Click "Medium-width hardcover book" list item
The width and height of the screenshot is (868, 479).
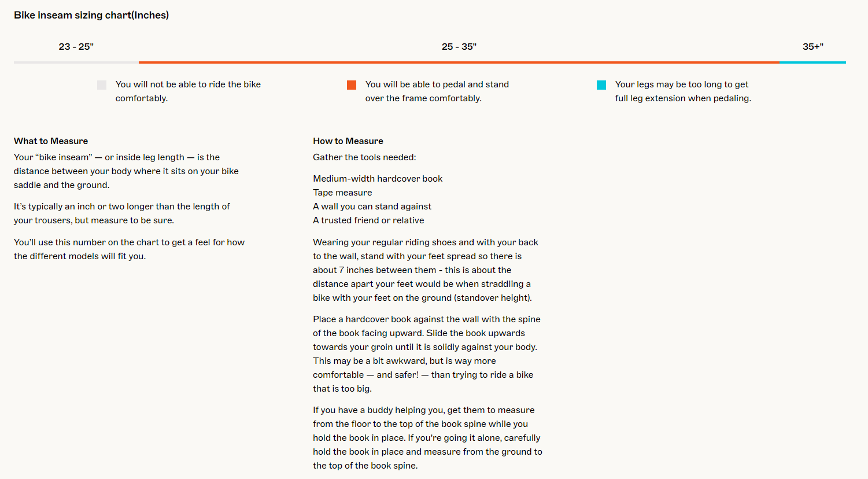(x=378, y=179)
